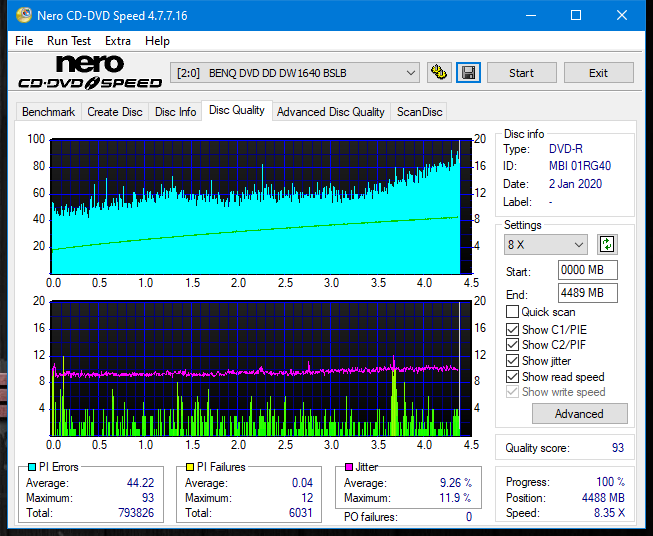653x536 pixels.
Task: Open the 8 X speed dropdown
Action: 546,244
